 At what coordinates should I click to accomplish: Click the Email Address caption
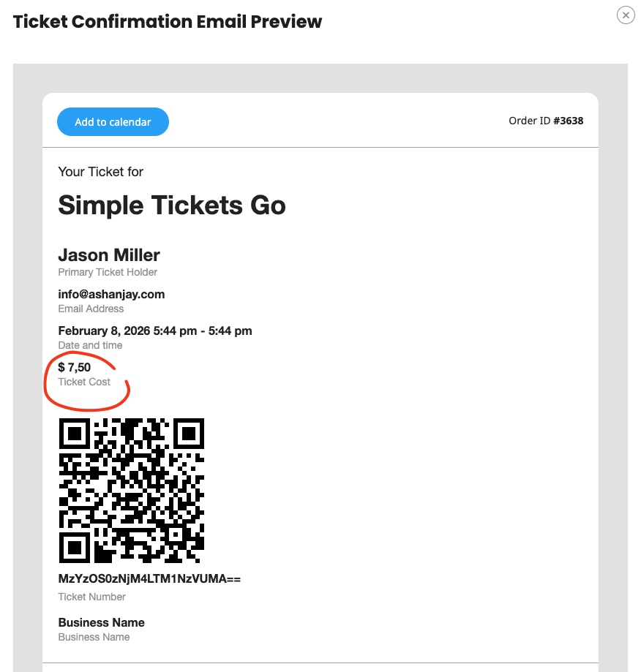point(91,309)
